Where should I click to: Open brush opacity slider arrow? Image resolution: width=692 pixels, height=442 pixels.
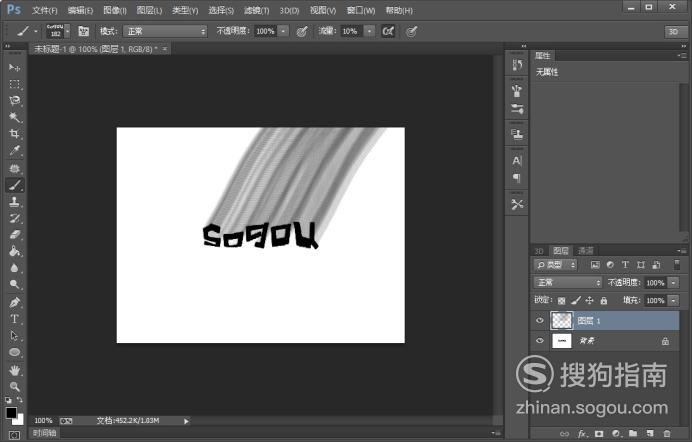coord(283,31)
